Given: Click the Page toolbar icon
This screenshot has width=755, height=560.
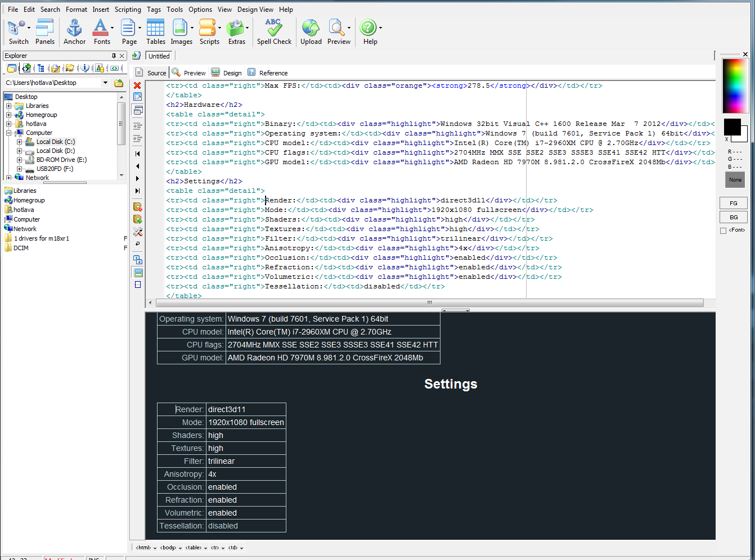Looking at the screenshot, I should (128, 32).
